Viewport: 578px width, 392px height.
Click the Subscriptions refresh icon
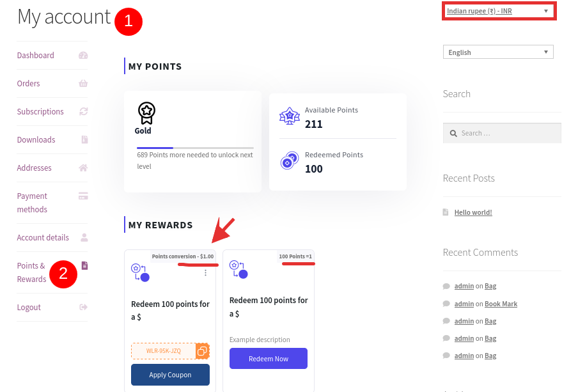[x=84, y=111]
